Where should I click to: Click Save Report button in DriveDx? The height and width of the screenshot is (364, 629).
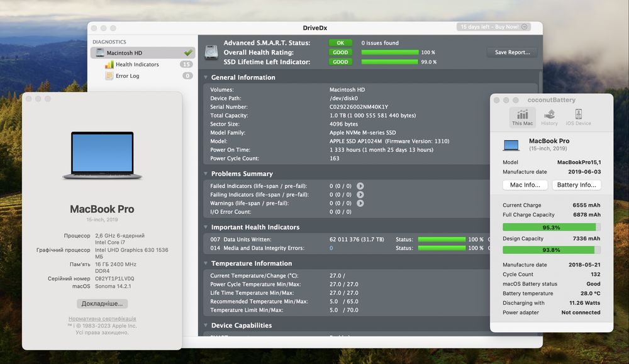pyautogui.click(x=512, y=52)
